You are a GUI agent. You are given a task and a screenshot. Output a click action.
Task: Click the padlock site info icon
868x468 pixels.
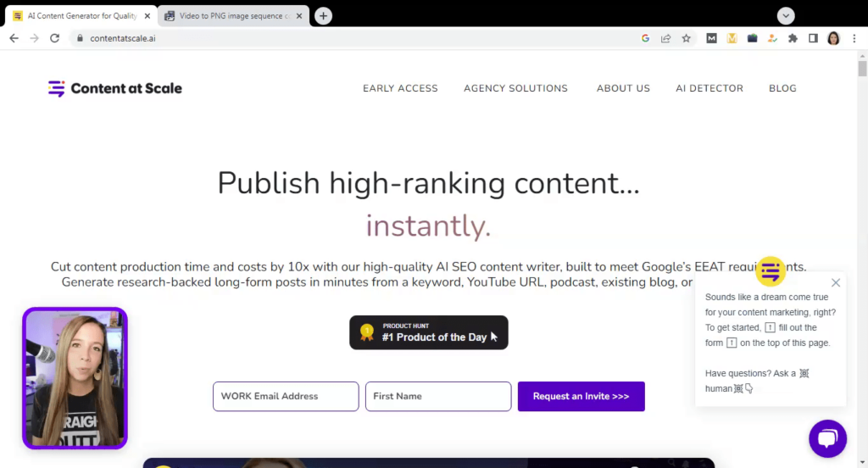pyautogui.click(x=80, y=38)
